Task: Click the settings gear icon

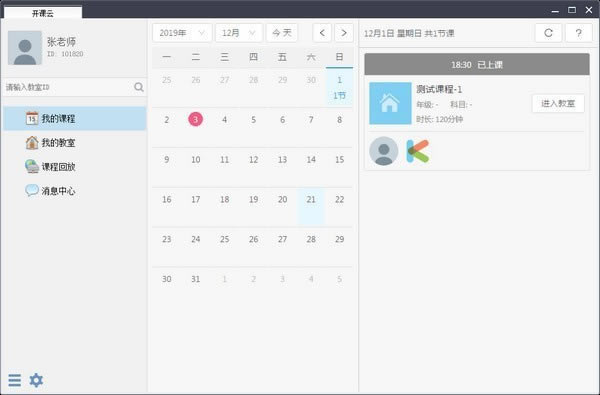Action: 36,380
